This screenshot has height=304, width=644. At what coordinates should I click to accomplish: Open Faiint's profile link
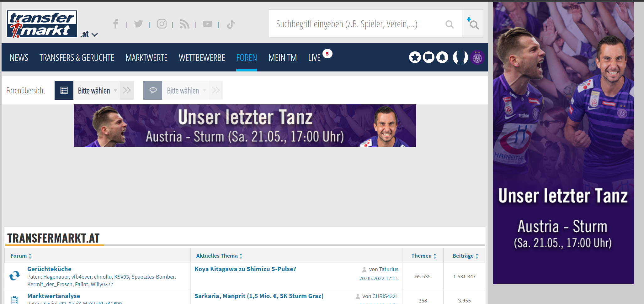tap(82, 284)
